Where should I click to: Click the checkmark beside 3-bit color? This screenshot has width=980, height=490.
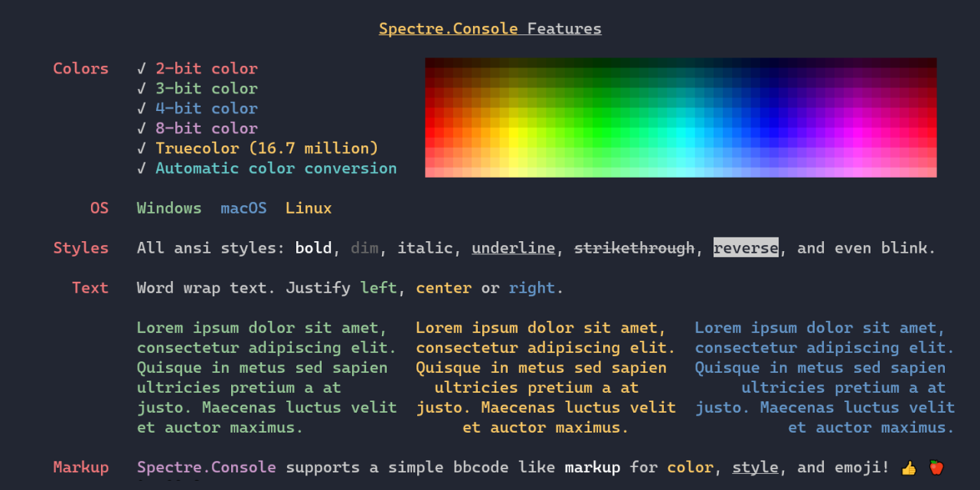point(142,89)
